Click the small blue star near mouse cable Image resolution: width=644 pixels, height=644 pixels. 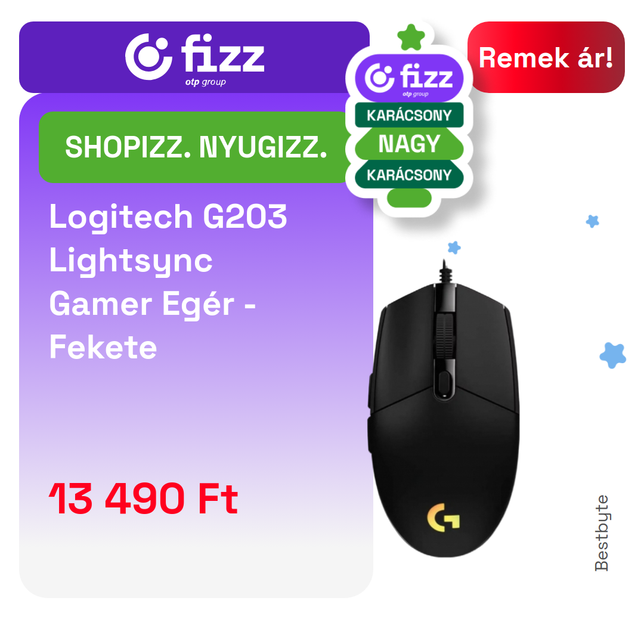pos(454,247)
